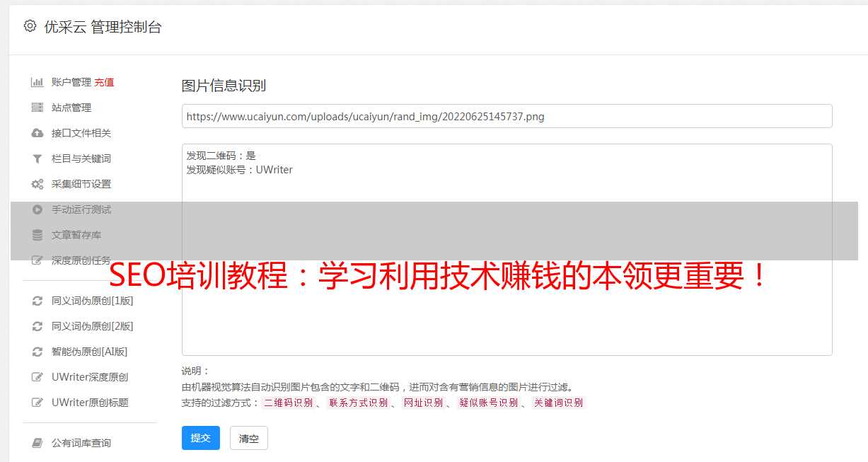
Task: Click the edit icon beside UWriter原创标题
Action: click(x=37, y=403)
